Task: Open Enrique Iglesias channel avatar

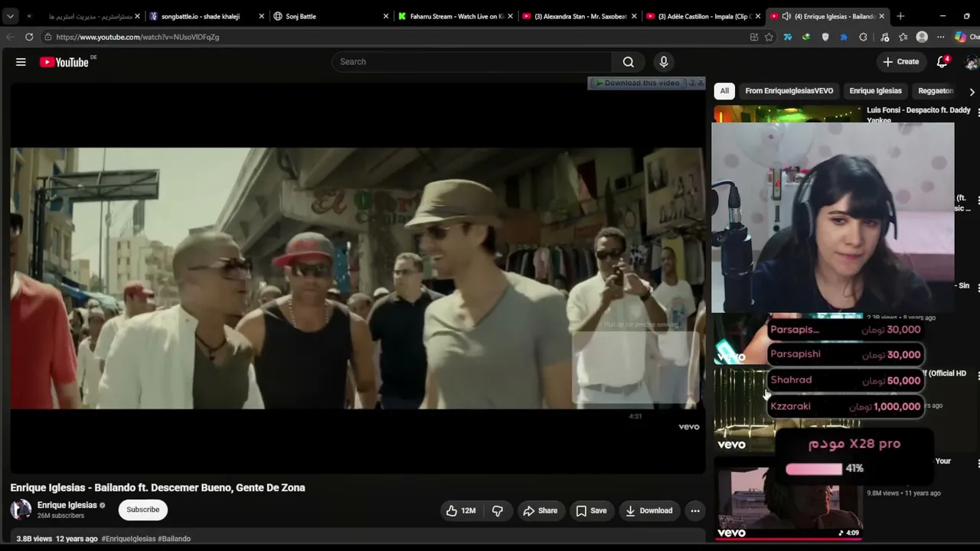Action: pyautogui.click(x=21, y=510)
